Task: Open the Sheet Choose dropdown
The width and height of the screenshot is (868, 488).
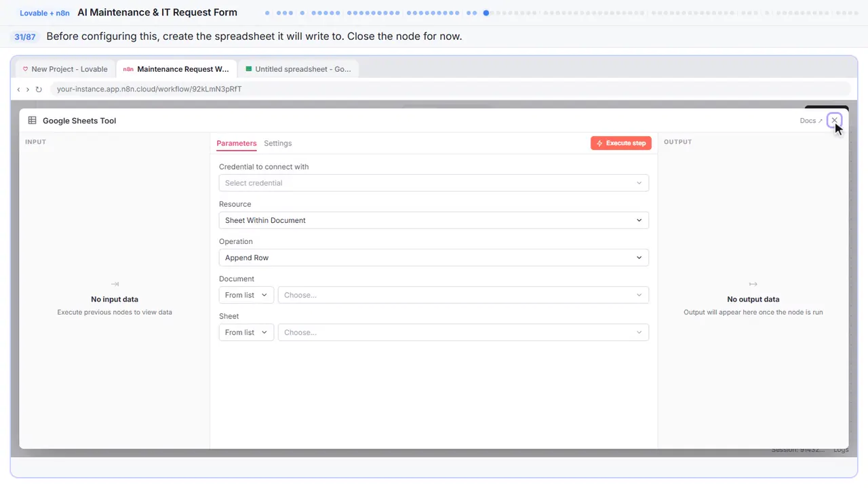Action: [463, 332]
